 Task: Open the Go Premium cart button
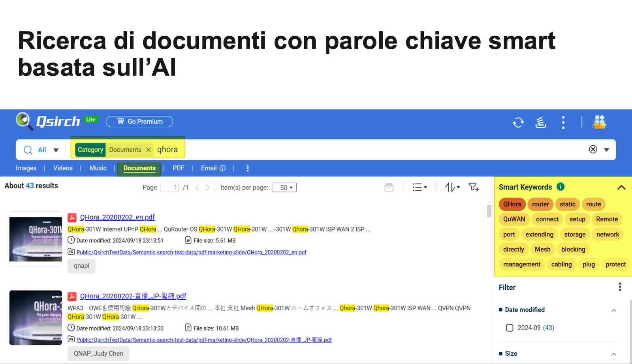139,122
